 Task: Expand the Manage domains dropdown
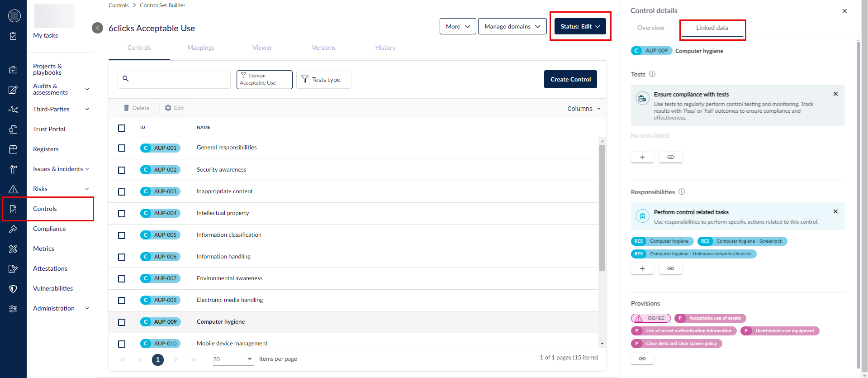(512, 27)
